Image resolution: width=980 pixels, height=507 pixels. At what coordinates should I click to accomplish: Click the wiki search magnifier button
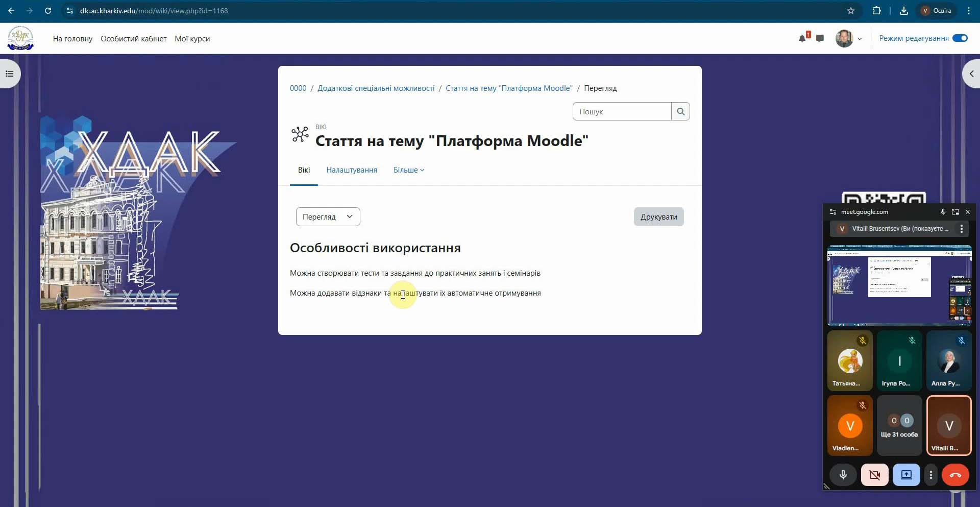680,111
